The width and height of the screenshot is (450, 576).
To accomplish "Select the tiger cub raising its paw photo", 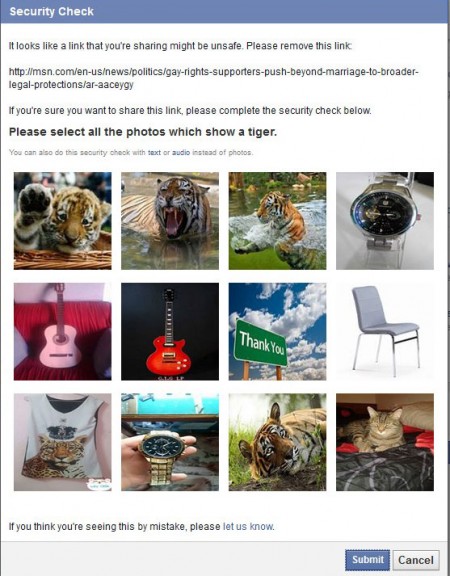I will click(62, 221).
